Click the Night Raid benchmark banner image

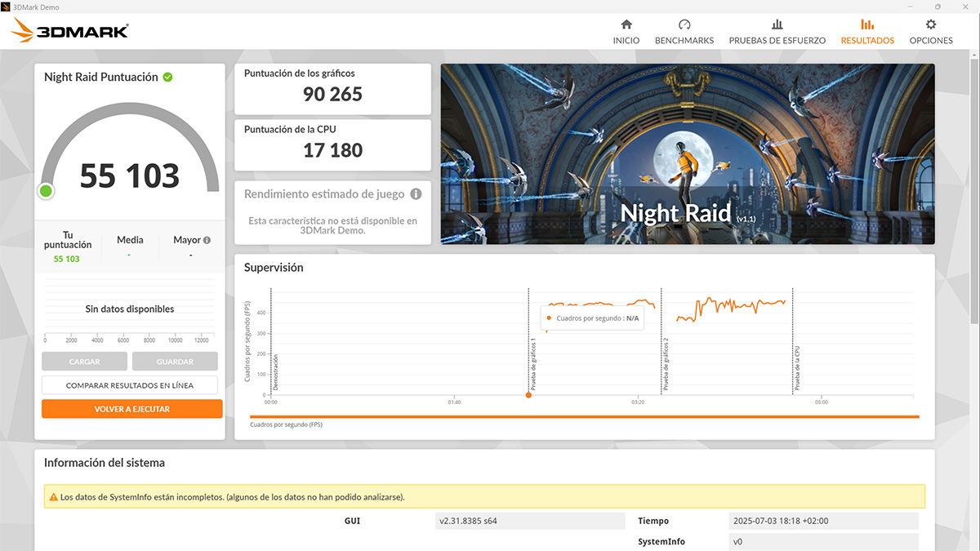tap(688, 154)
